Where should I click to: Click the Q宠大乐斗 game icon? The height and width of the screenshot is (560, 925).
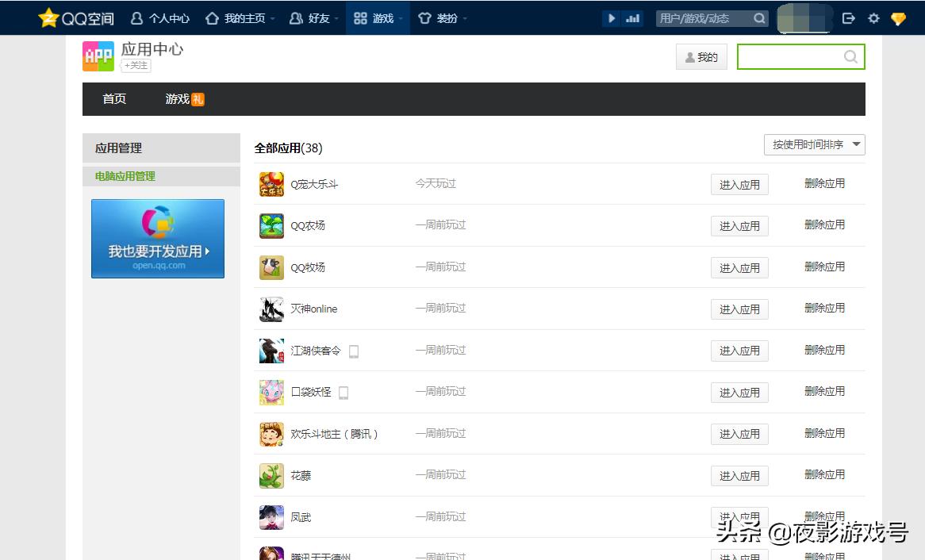pyautogui.click(x=271, y=184)
